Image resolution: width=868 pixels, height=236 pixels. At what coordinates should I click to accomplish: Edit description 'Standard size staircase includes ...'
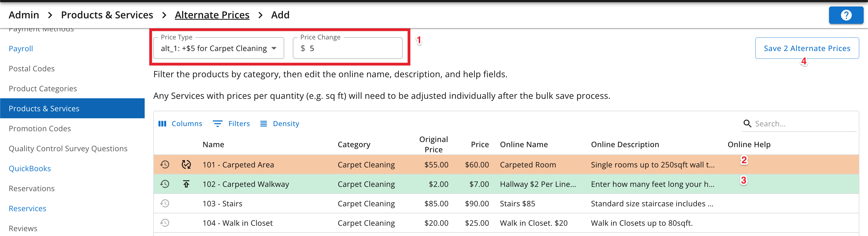pos(652,204)
